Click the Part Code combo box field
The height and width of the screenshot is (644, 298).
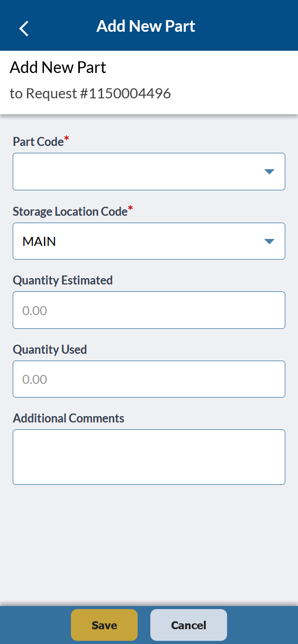pyautogui.click(x=149, y=171)
